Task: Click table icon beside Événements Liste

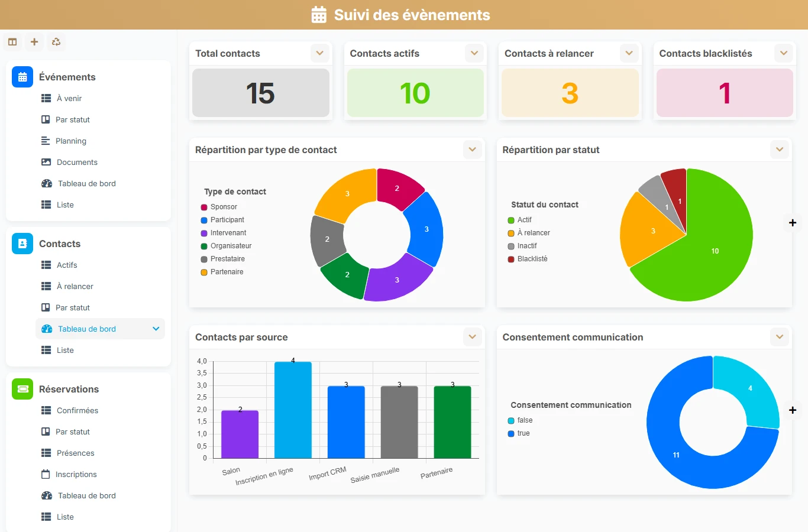Action: click(46, 205)
